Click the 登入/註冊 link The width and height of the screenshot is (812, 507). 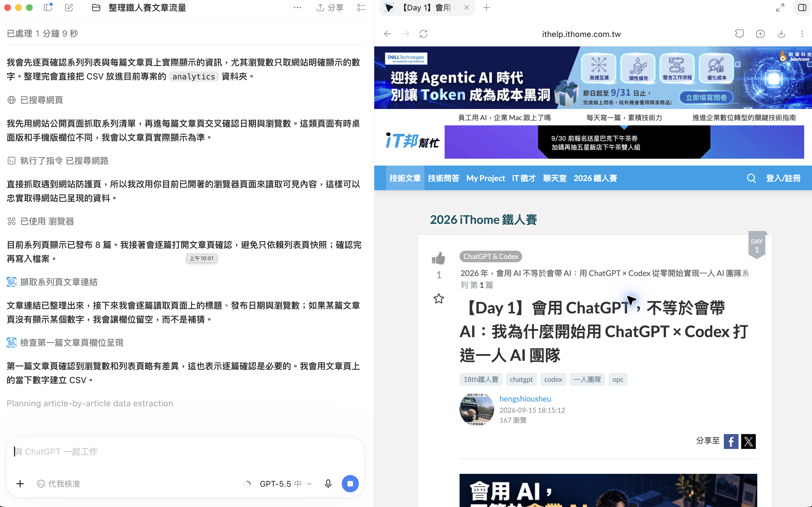click(x=783, y=178)
